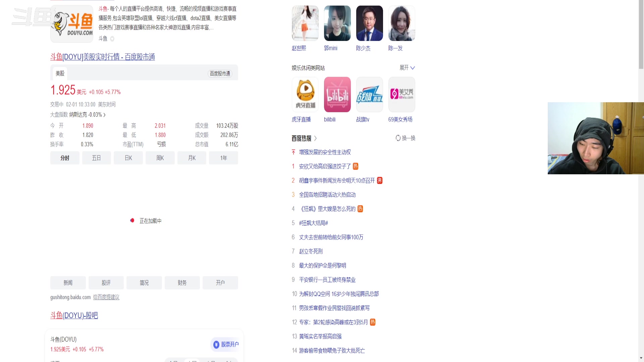This screenshot has width=644, height=362.
Task: Click the 新闻 button
Action: tap(68, 283)
